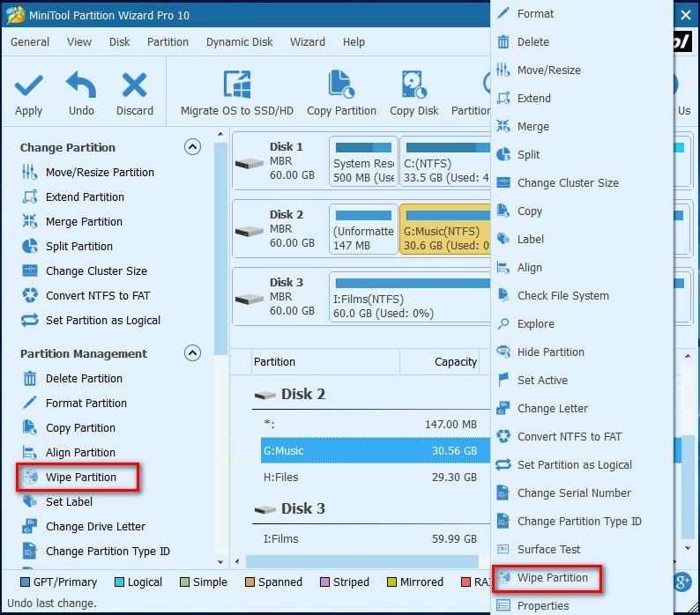Click the Copy Partition toolbar icon
The width and height of the screenshot is (700, 615).
point(341,84)
